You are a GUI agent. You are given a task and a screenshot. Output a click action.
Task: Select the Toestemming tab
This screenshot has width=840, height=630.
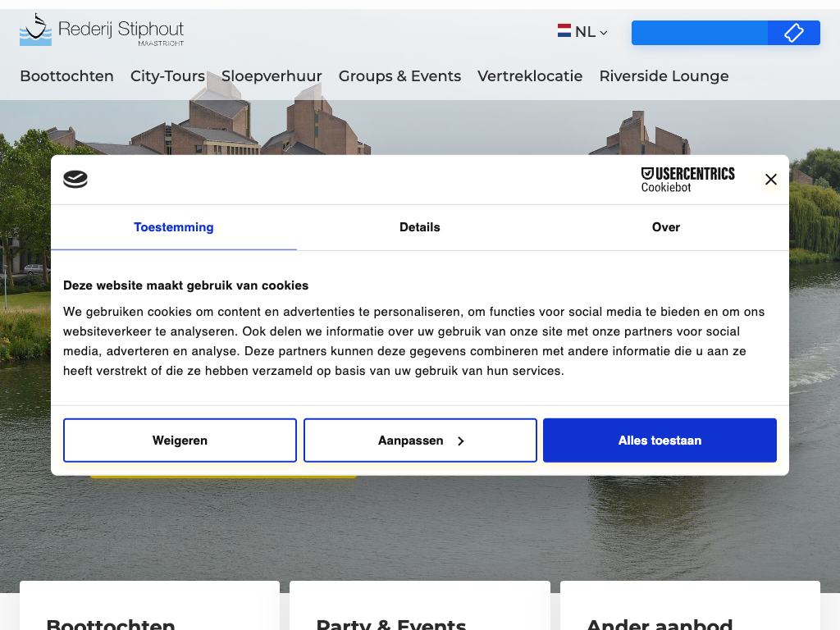click(174, 227)
